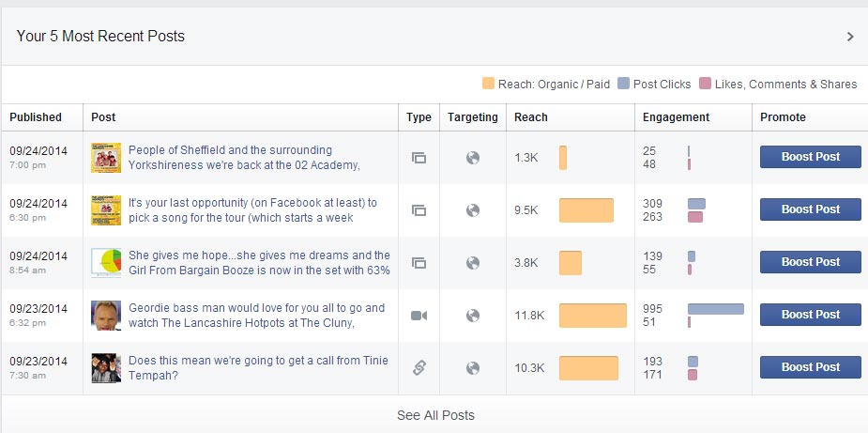Image resolution: width=868 pixels, height=433 pixels.
Task: Open the pie chart thumbnail of Bargain Booze post
Action: tap(106, 263)
